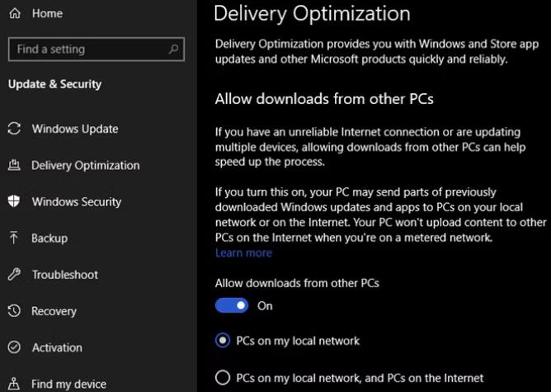The height and width of the screenshot is (392, 551).
Task: Open the Learn more link
Action: pos(243,253)
